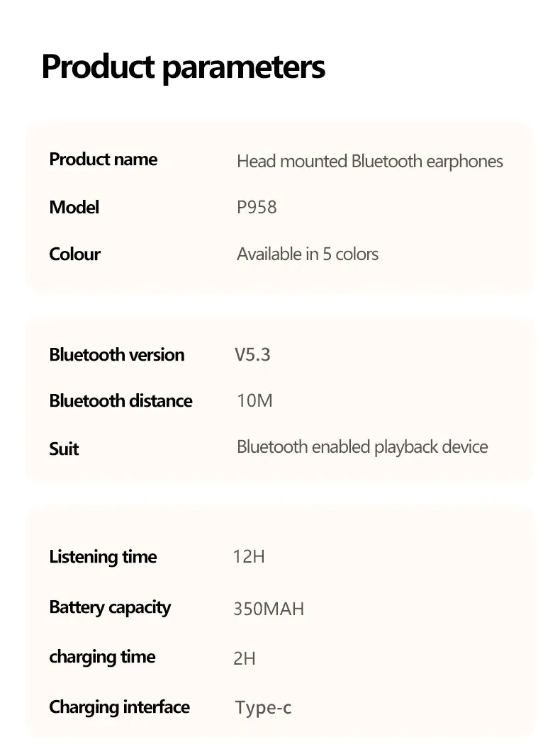Select the Product name label

click(103, 159)
